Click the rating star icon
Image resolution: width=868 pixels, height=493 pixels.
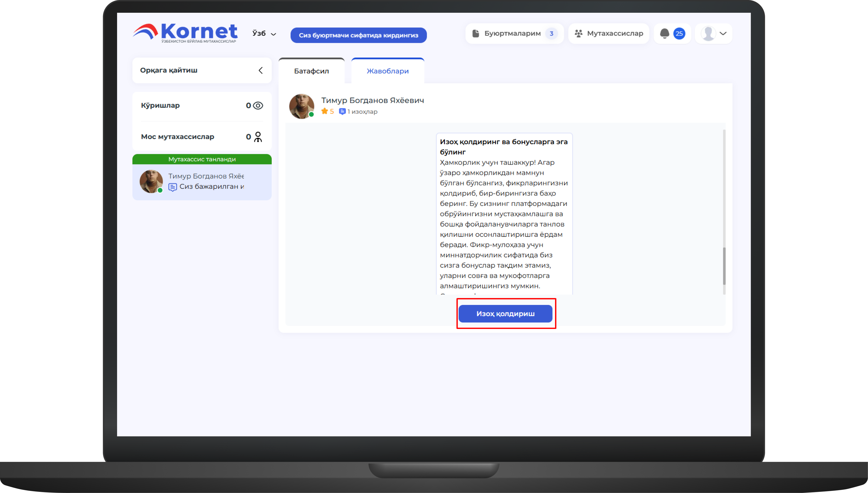[324, 111]
